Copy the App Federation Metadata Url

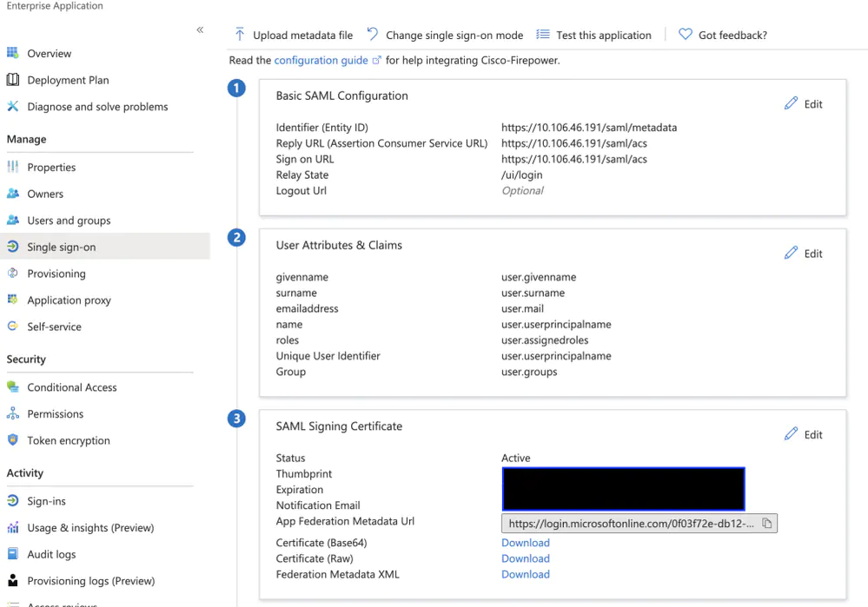tap(766, 523)
